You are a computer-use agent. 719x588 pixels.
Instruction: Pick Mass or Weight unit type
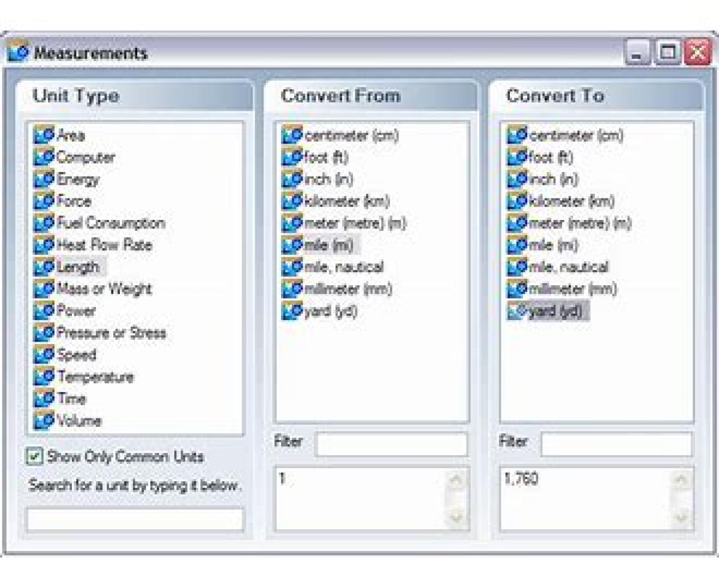pyautogui.click(x=104, y=289)
